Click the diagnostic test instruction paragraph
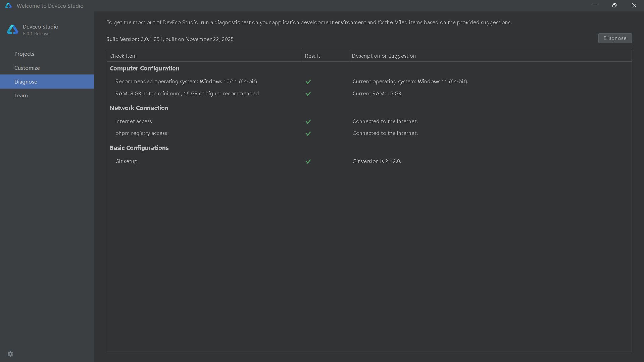Image resolution: width=644 pixels, height=362 pixels. 309,22
